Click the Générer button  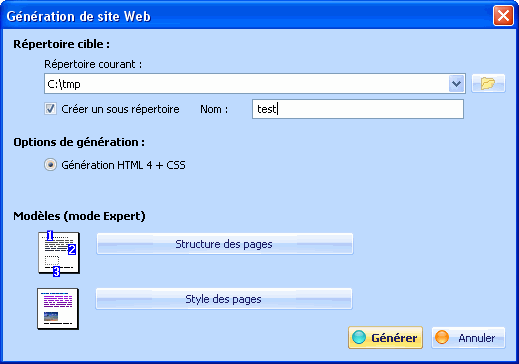tap(385, 338)
